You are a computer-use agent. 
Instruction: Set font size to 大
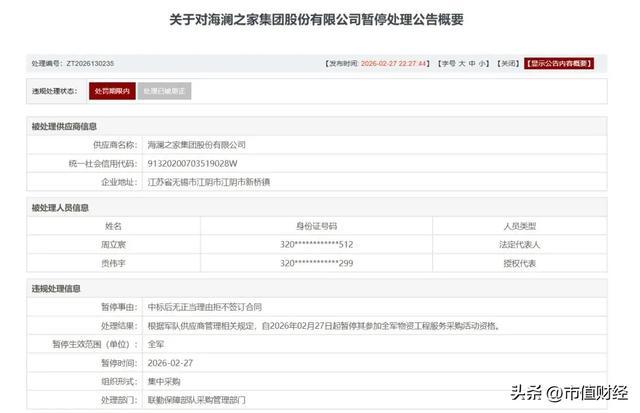pyautogui.click(x=462, y=63)
